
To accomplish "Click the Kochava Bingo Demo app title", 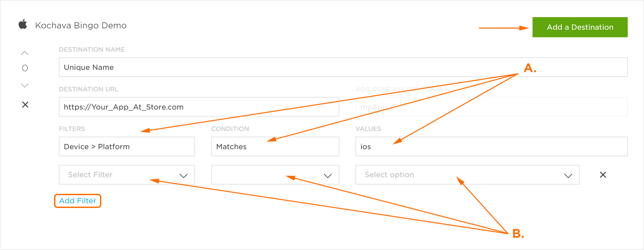I will pos(81,26).
